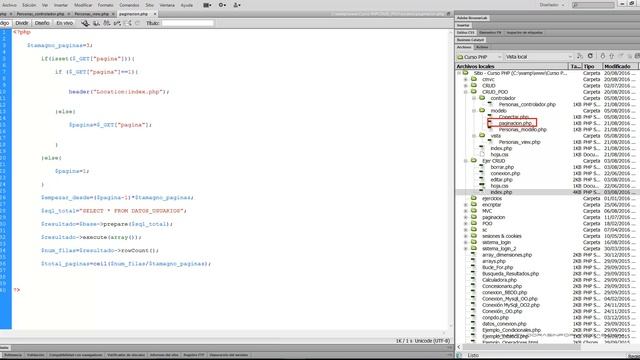Collapse the vista folder
Image resolution: width=640 pixels, height=360 pixels.
(474, 136)
